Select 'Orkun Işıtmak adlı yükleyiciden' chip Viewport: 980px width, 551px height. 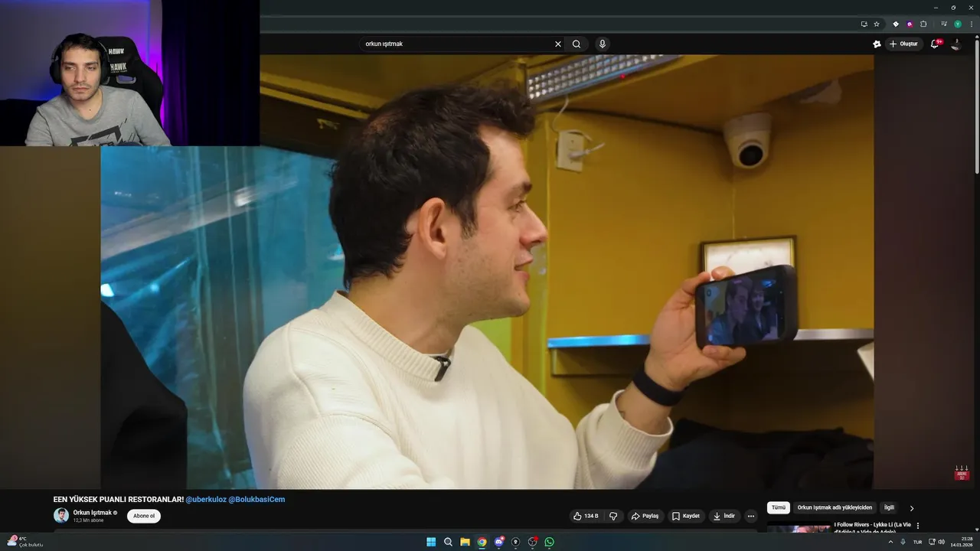(835, 507)
